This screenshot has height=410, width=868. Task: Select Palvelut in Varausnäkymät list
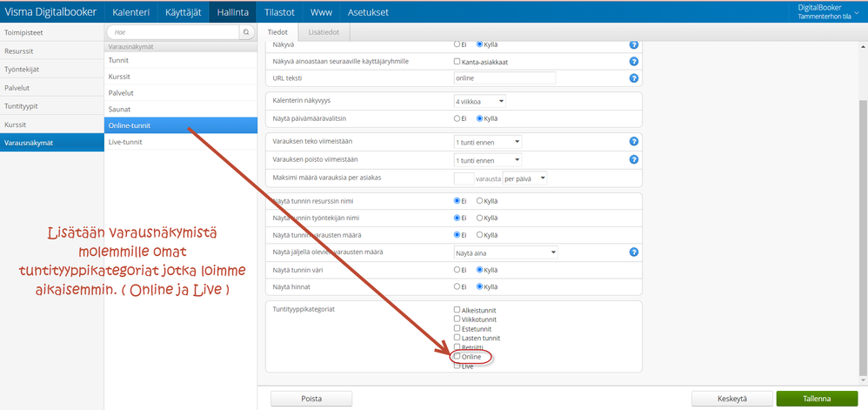click(x=180, y=92)
